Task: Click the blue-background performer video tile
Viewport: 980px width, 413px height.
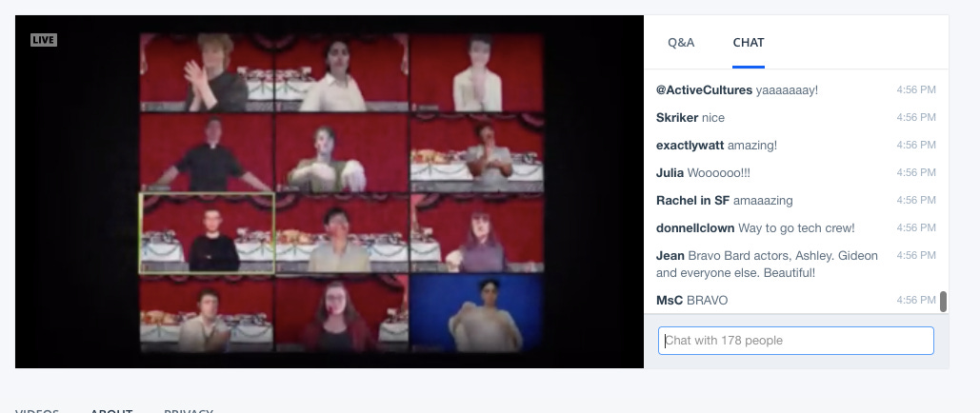Action: [477, 313]
